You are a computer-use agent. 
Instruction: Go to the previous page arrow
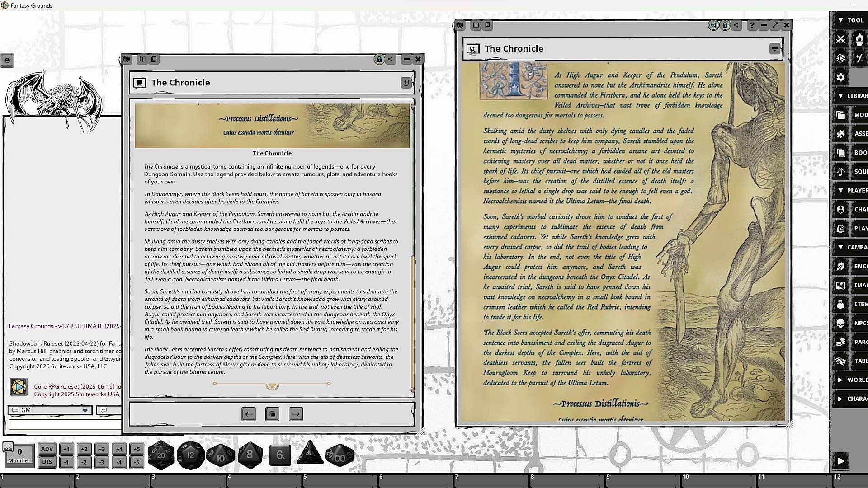tap(248, 414)
